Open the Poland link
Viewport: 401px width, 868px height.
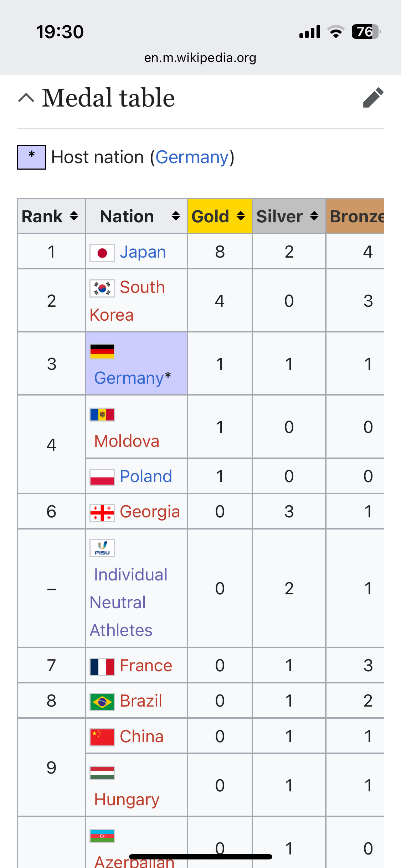click(146, 476)
